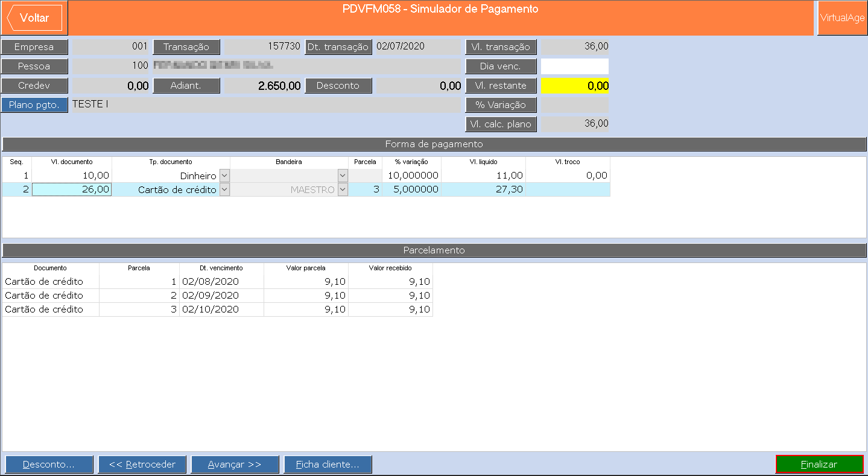Image resolution: width=868 pixels, height=476 pixels.
Task: Open the Plano pgto. selector
Action: click(x=34, y=105)
